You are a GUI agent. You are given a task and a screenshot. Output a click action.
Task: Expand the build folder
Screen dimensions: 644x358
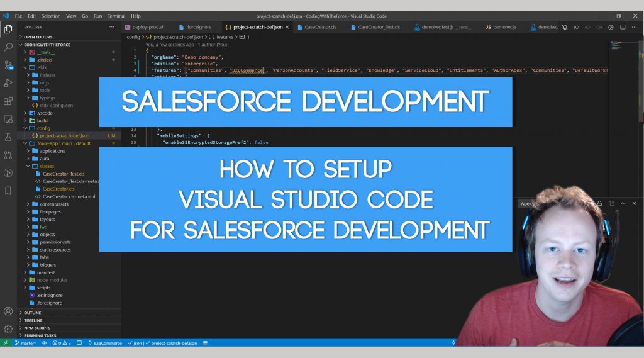pos(42,120)
